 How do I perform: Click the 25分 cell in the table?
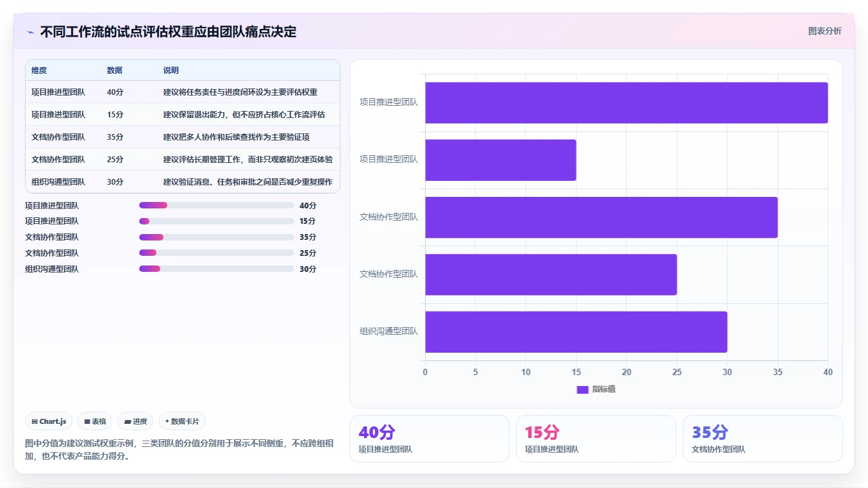tap(115, 160)
